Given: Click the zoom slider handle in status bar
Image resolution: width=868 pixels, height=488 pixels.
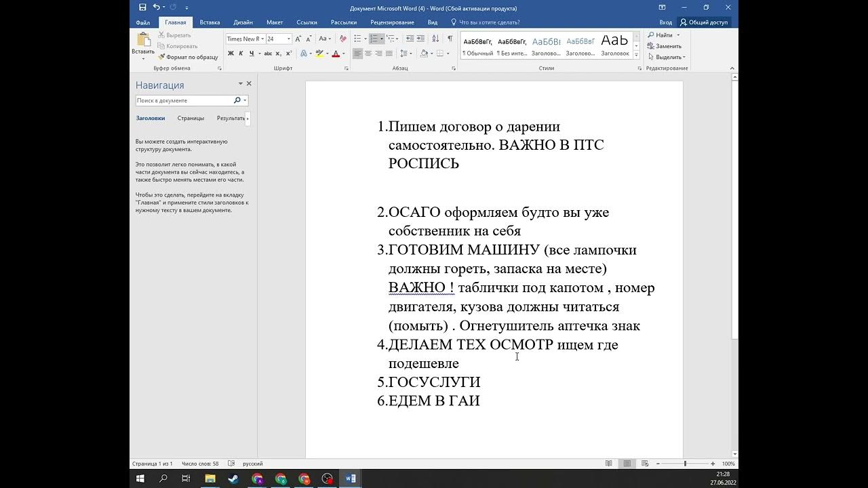Looking at the screenshot, I should click(685, 464).
